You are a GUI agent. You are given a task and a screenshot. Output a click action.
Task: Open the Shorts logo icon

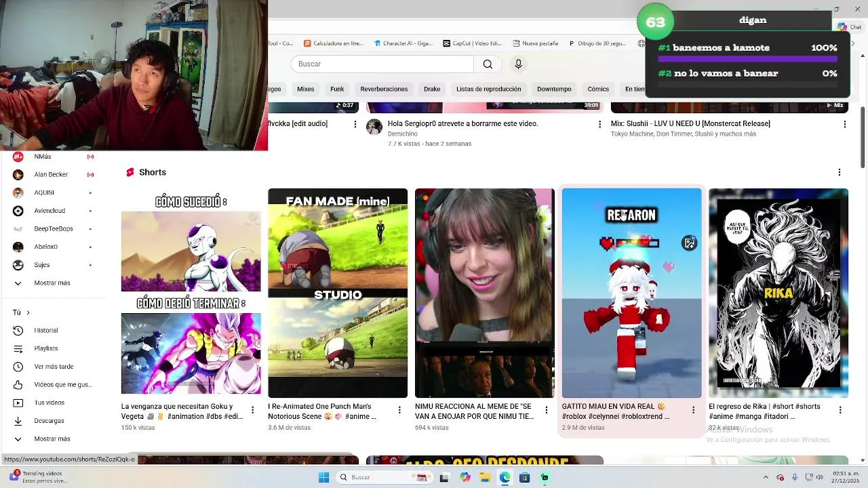pyautogui.click(x=130, y=172)
